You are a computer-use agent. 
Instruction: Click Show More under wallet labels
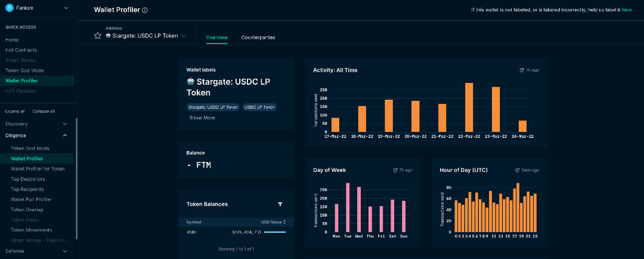click(202, 118)
